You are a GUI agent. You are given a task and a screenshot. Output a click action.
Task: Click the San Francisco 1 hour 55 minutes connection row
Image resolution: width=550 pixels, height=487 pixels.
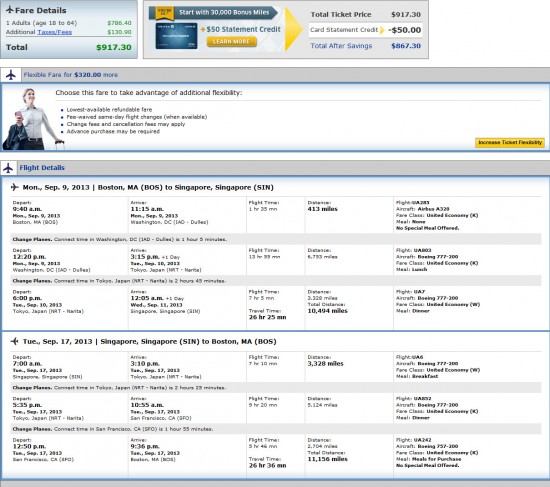(276, 429)
